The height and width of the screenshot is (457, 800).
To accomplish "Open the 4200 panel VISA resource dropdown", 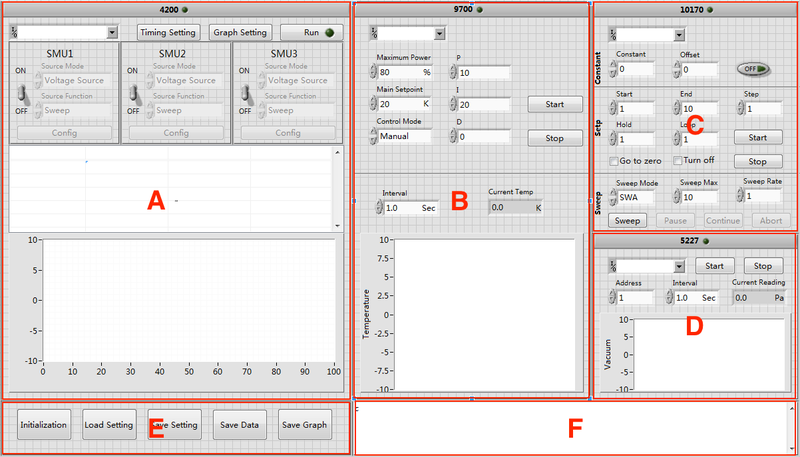I will click(x=113, y=33).
